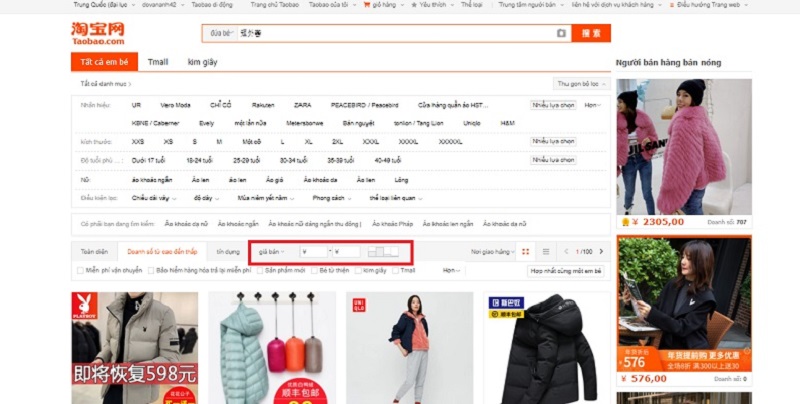Open the 576 yuan black coat ad
The image size is (800, 404).
[684, 305]
